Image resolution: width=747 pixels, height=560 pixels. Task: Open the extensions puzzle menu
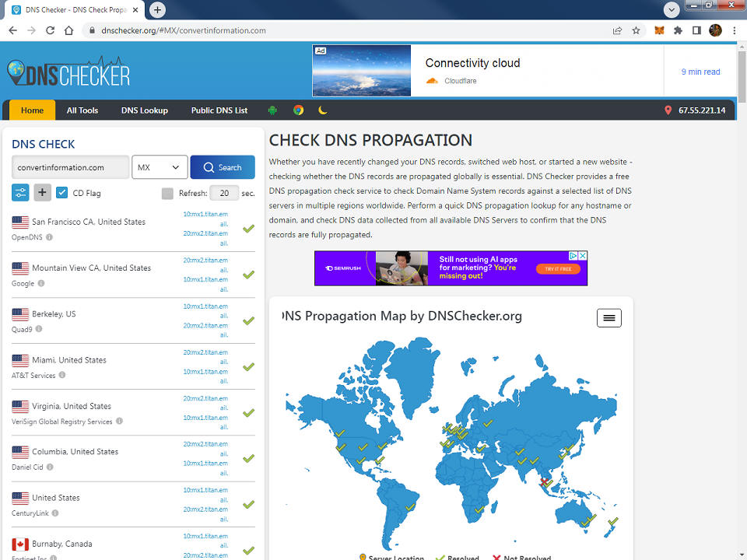[678, 30]
